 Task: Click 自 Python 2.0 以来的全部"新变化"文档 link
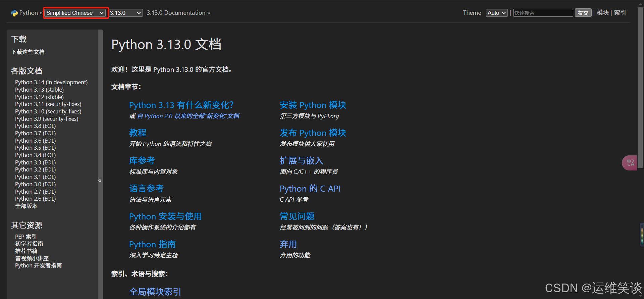tap(188, 116)
